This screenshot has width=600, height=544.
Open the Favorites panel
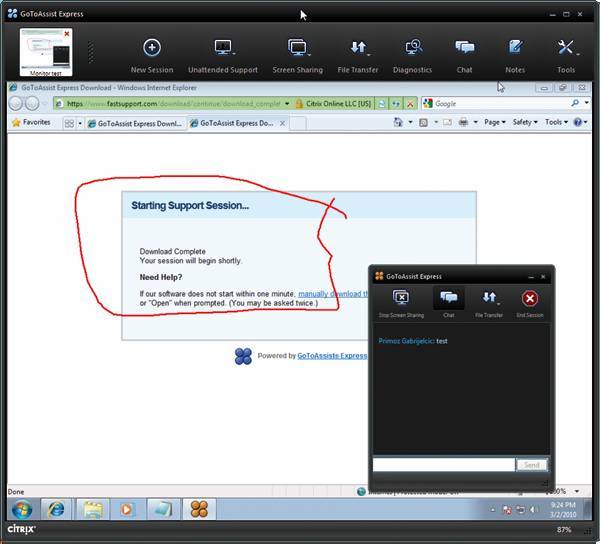click(x=31, y=122)
